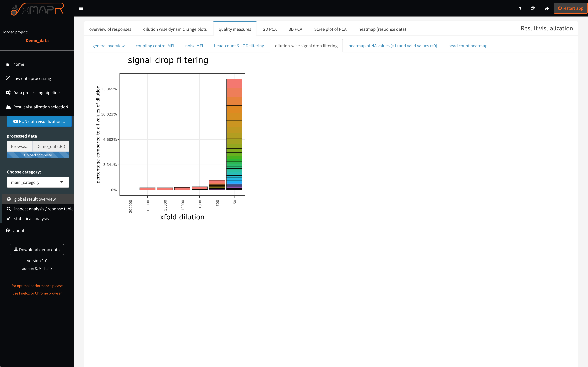Open the help question mark in the top bar
Viewport: 588px width, 367px height.
(520, 8)
